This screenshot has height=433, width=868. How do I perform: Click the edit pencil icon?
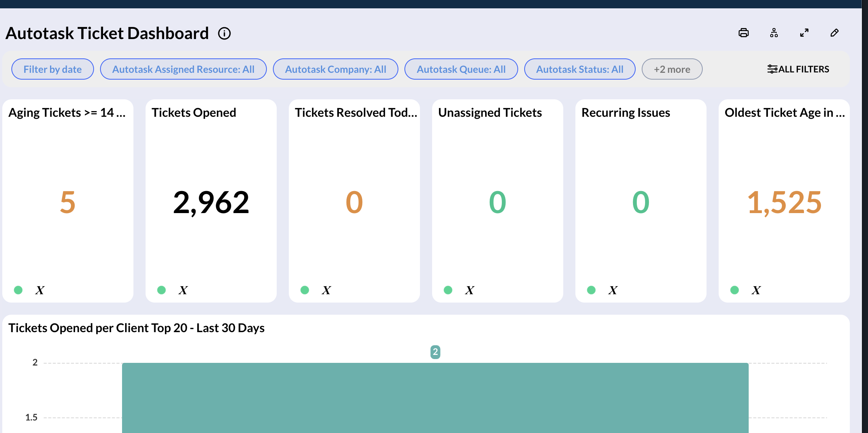pyautogui.click(x=834, y=33)
